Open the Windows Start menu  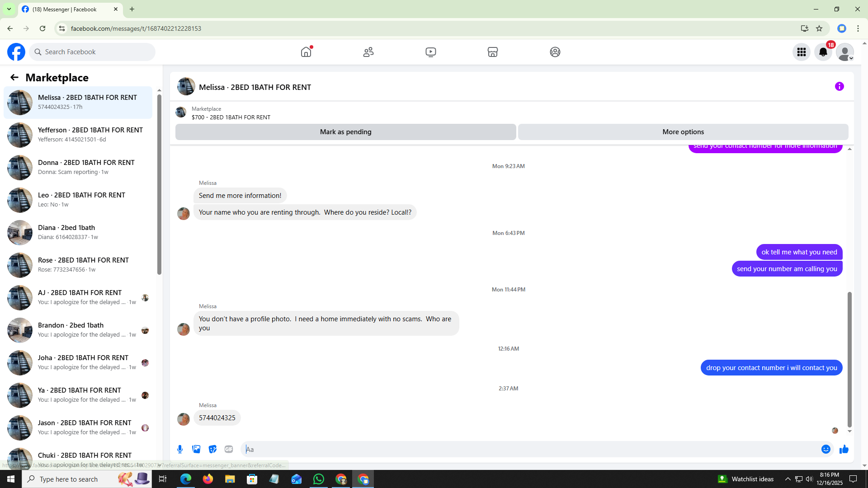[11, 479]
